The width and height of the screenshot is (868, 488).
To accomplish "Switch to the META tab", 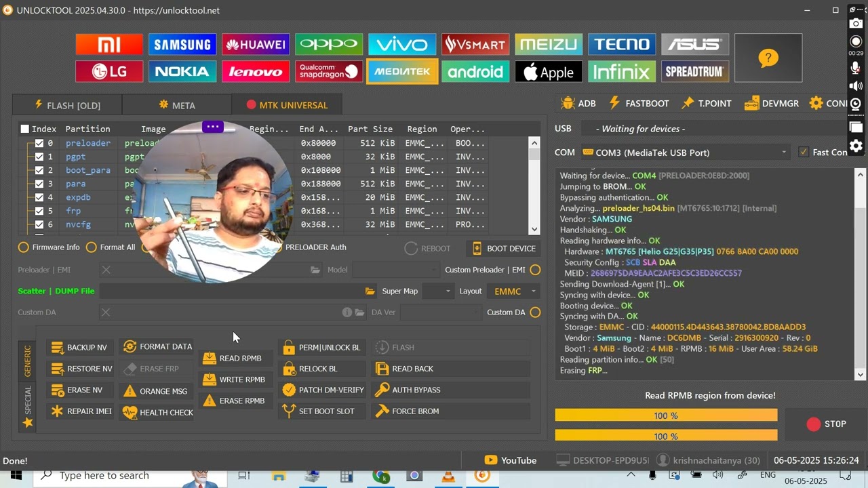I will 177,105.
